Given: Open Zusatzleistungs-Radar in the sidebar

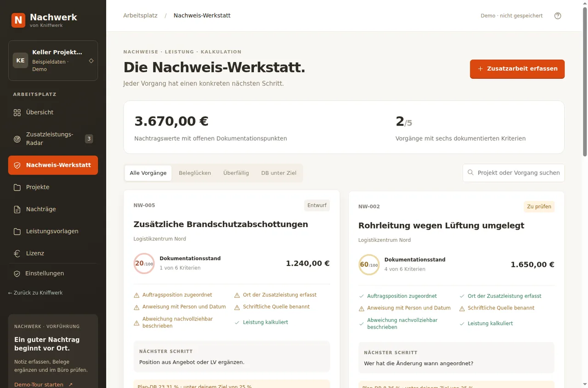Looking at the screenshot, I should tap(53, 139).
